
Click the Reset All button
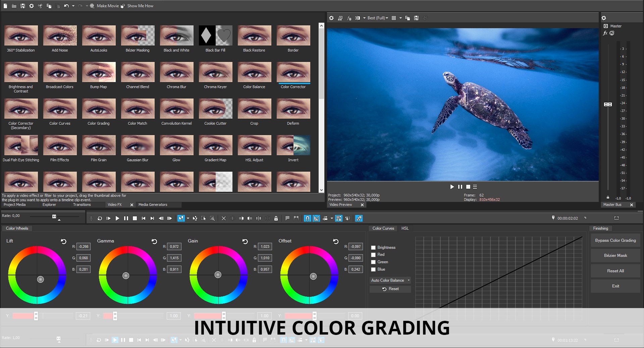[x=615, y=271]
